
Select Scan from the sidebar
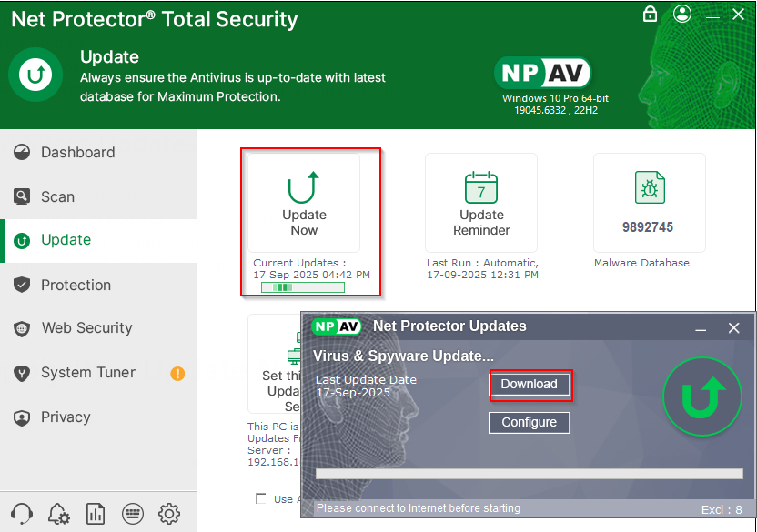pyautogui.click(x=57, y=196)
